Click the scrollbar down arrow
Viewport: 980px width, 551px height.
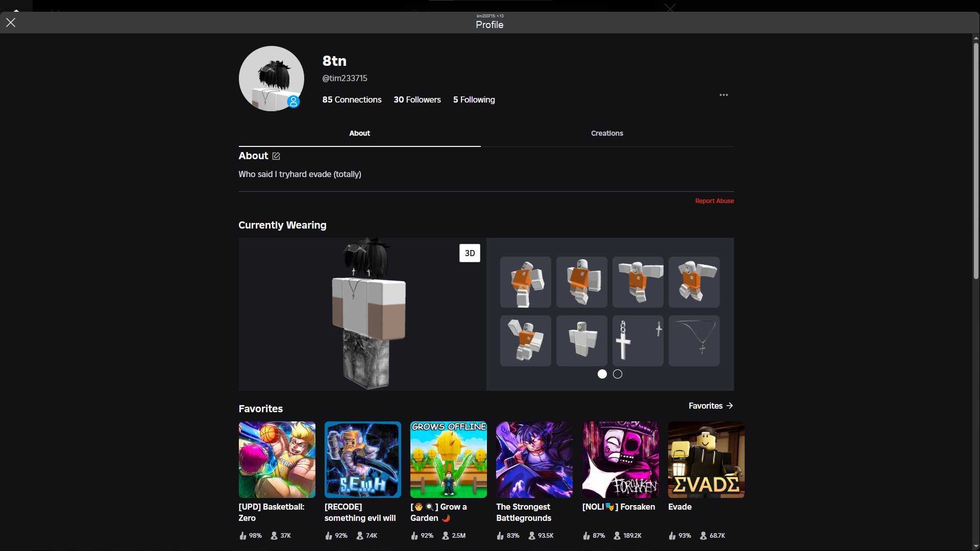tap(976, 546)
